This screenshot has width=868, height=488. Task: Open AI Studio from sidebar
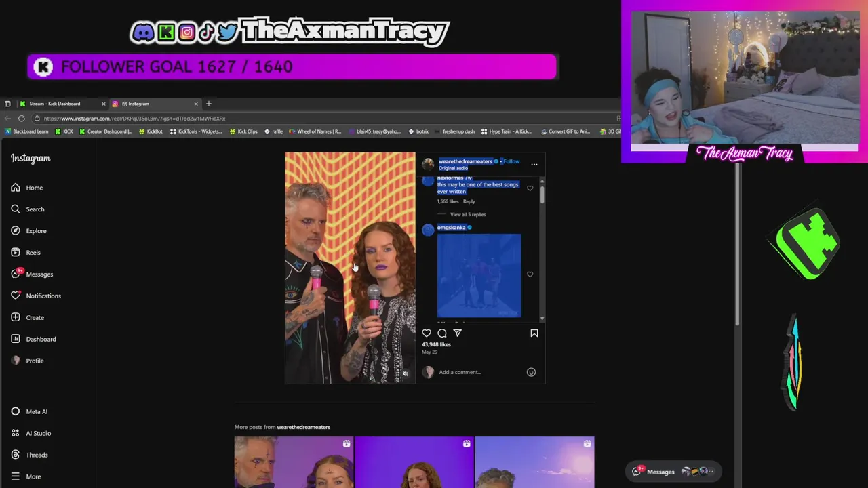coord(31,433)
